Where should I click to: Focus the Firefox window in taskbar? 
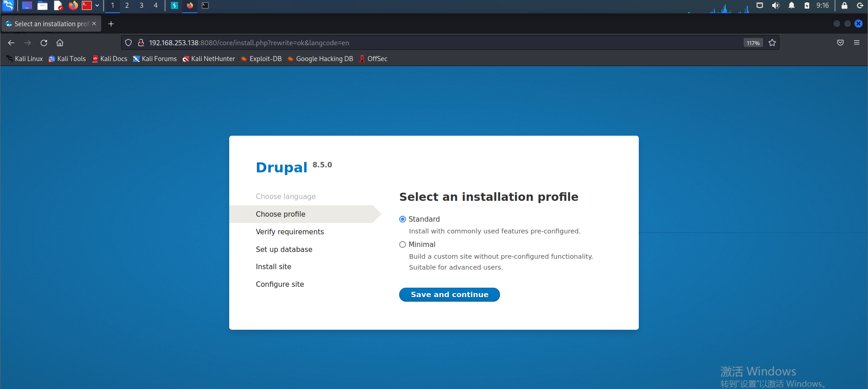point(190,5)
